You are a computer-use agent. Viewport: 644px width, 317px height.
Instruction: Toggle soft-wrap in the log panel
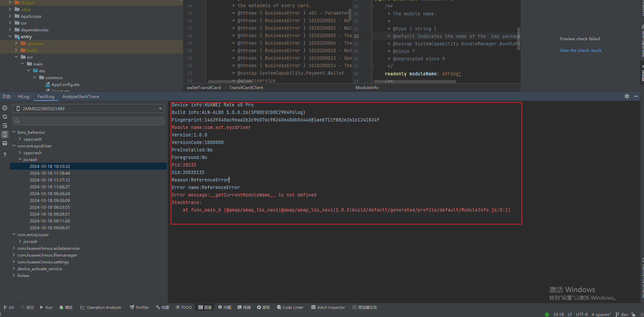coord(5,126)
